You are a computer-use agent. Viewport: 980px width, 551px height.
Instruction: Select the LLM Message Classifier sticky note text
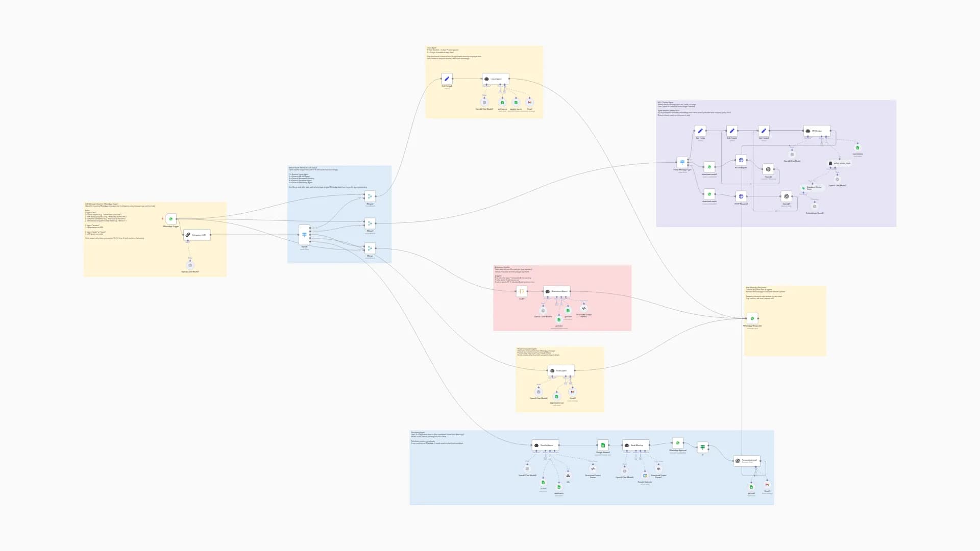click(x=120, y=221)
